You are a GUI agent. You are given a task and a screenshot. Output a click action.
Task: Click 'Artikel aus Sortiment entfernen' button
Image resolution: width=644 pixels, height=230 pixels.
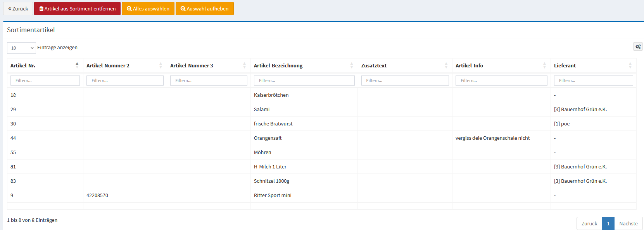[x=77, y=9]
